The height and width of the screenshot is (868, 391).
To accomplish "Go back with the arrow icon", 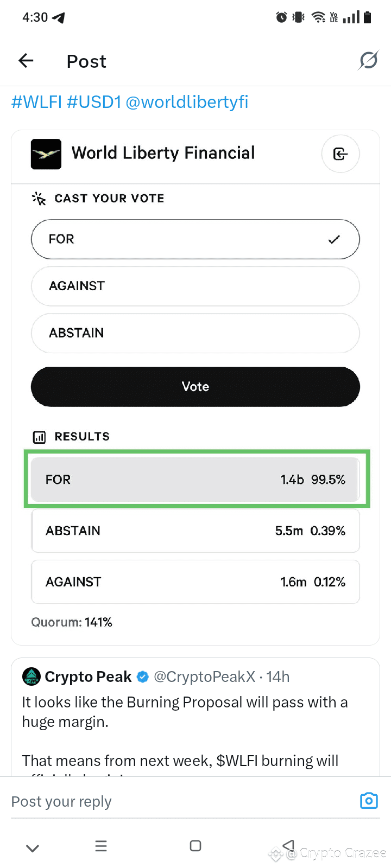I will tap(26, 61).
